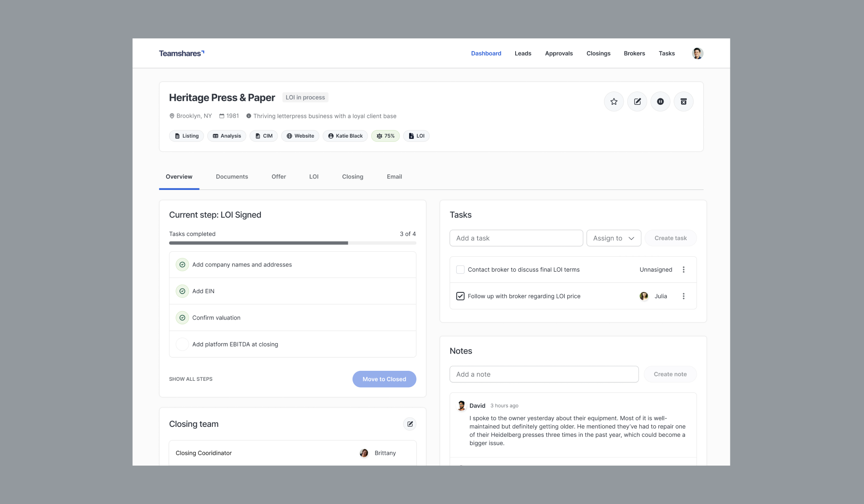Open options menu for Contact broker task

click(x=684, y=270)
